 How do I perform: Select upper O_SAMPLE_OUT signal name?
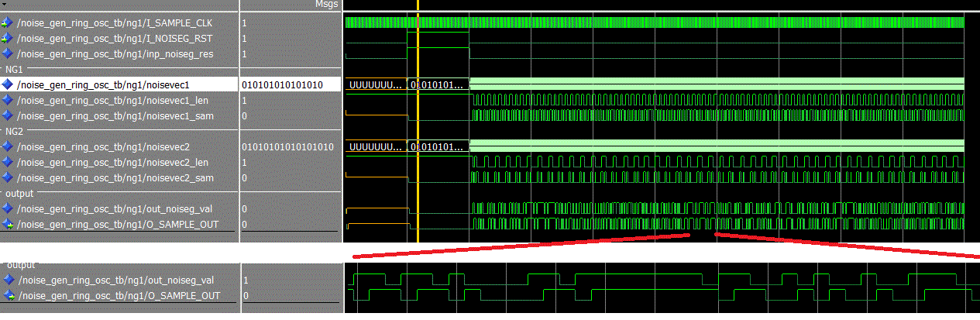(x=119, y=224)
